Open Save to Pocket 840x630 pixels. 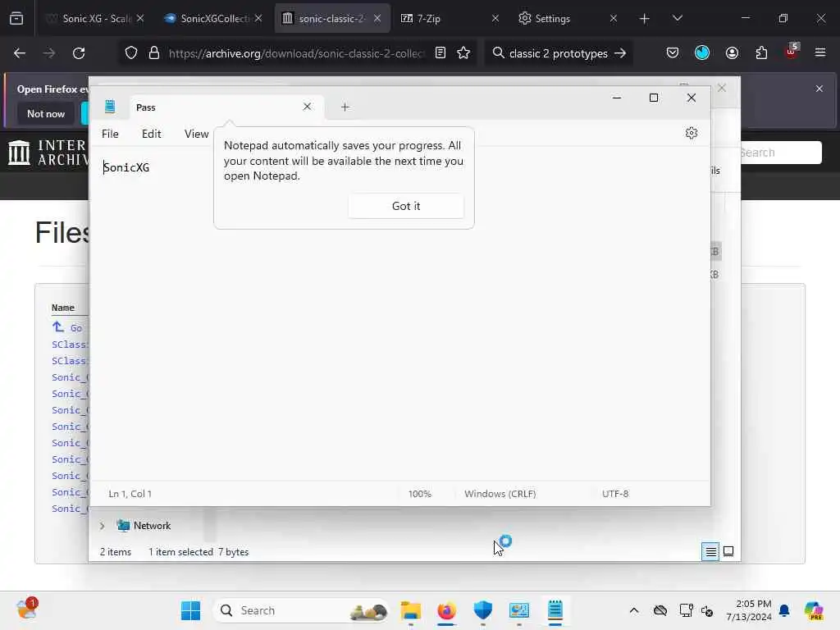coord(673,53)
